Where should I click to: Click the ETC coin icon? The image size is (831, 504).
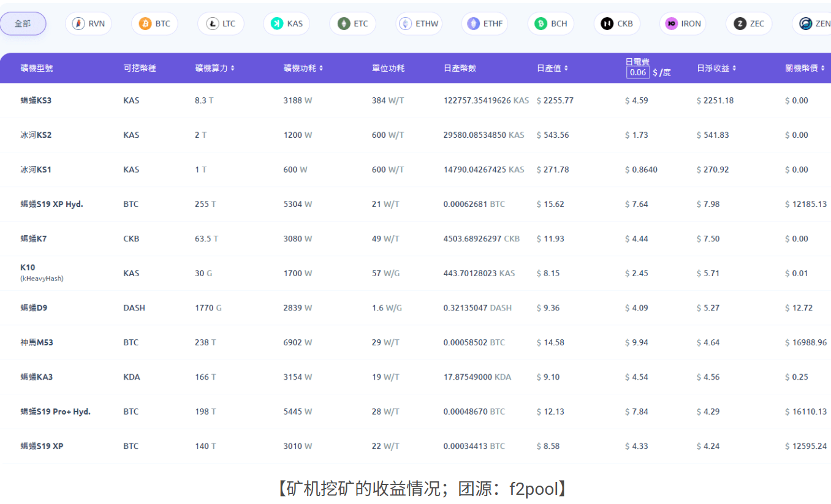pos(344,24)
